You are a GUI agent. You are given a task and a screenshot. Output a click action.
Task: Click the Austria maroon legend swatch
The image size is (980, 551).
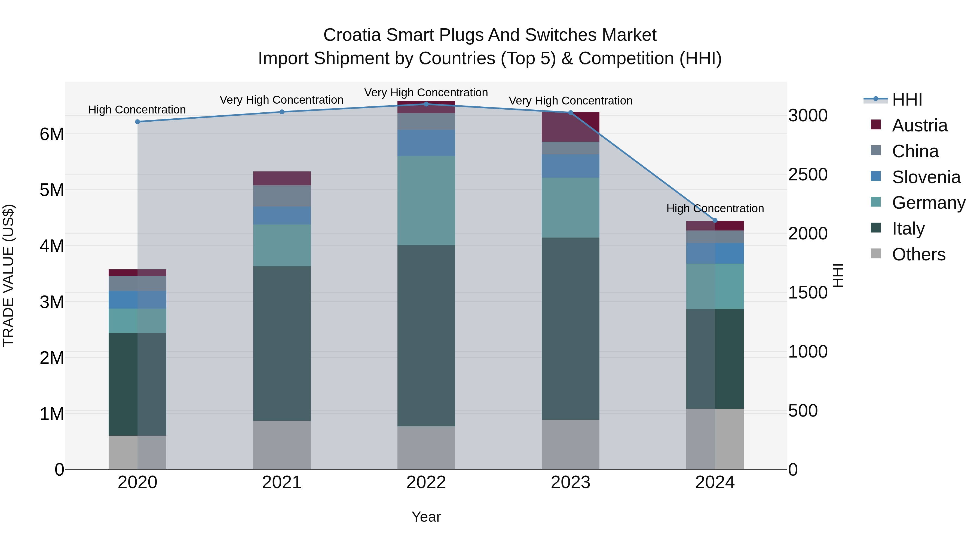[x=876, y=125]
